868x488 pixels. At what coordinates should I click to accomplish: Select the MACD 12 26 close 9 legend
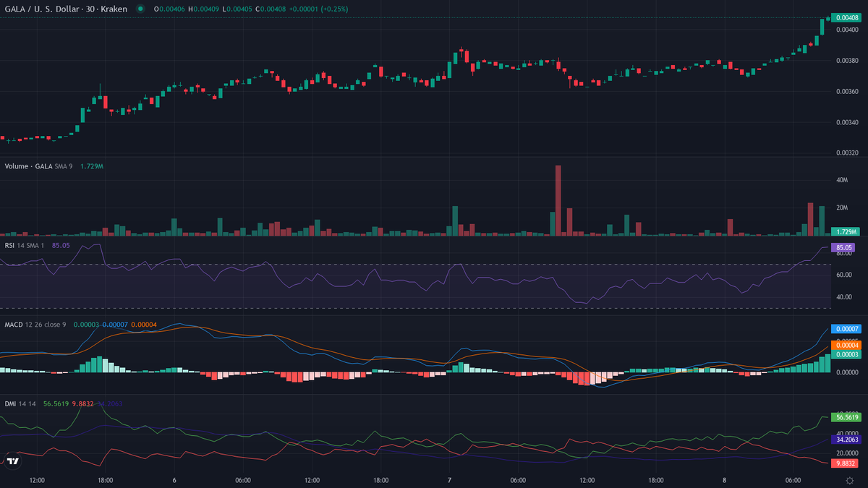[x=35, y=324]
